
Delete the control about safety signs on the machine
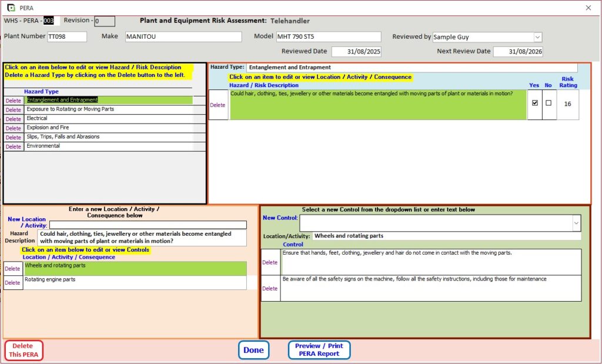270,288
